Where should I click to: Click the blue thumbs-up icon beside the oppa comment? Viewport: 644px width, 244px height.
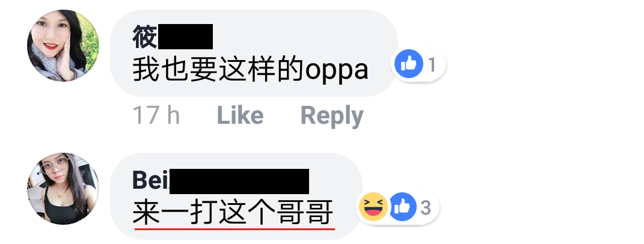click(409, 64)
